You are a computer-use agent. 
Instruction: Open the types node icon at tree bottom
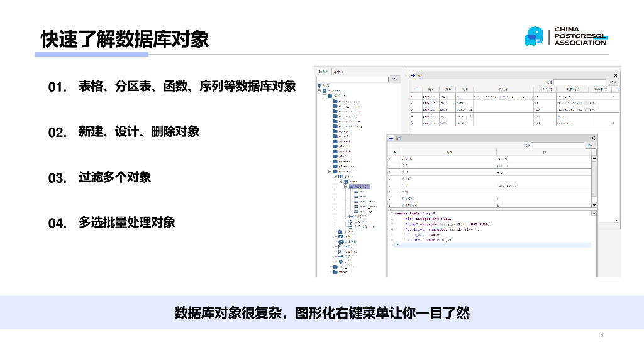click(x=340, y=261)
